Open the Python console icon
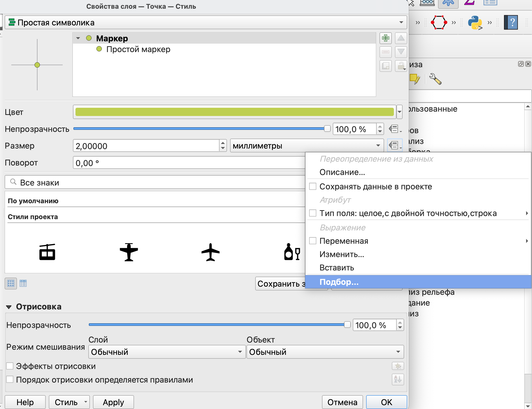This screenshot has height=409, width=532. (x=474, y=23)
